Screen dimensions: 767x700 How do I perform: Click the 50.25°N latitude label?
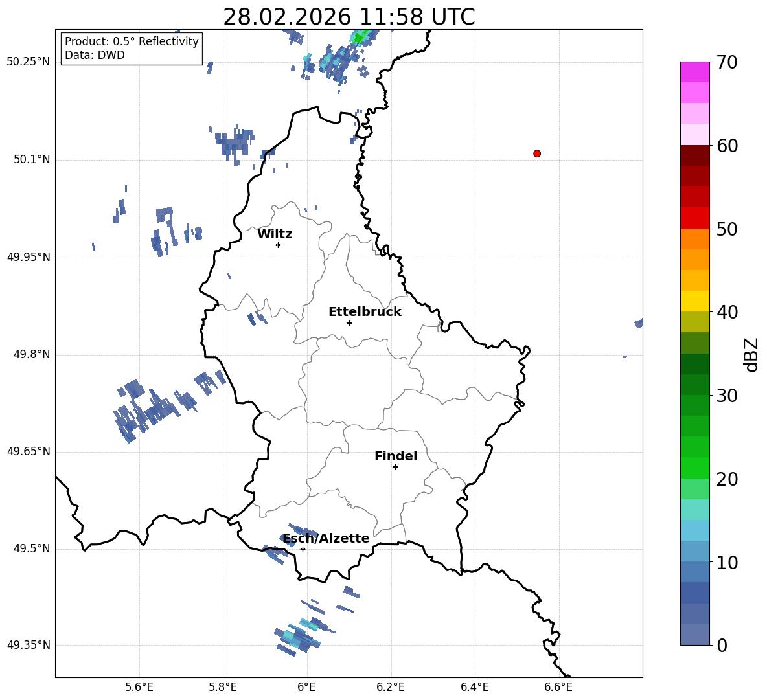coord(29,62)
